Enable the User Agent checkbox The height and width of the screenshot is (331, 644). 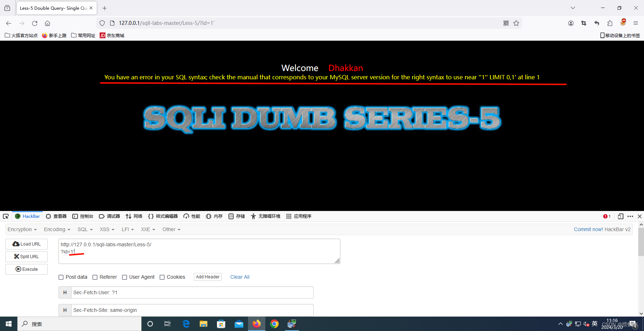124,277
